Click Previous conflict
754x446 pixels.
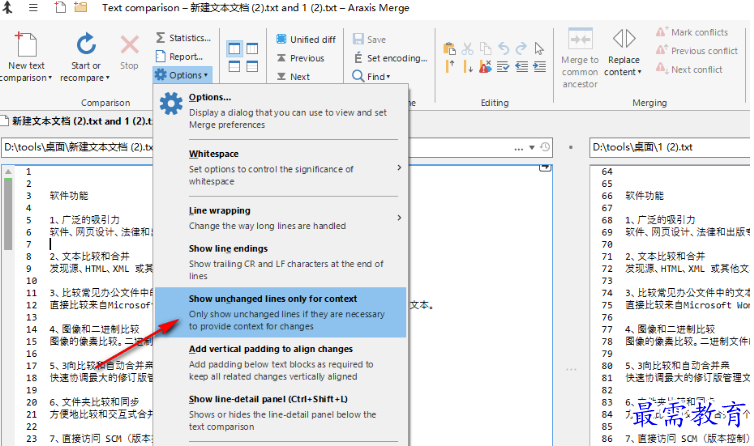[697, 51]
